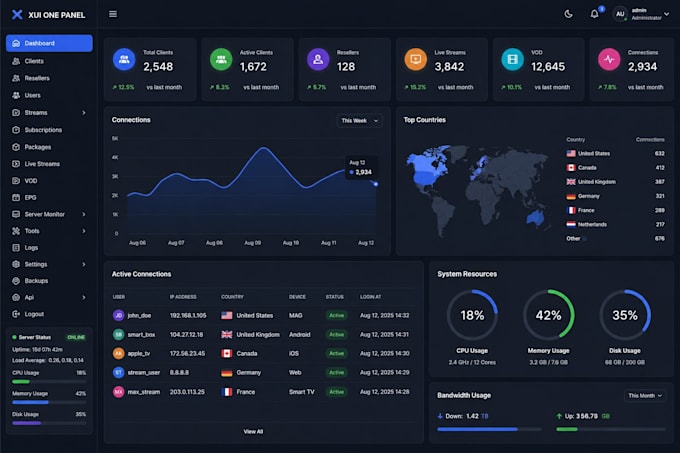Click the Other info icon in countries
Screen dimensions: 680x453
(584, 239)
